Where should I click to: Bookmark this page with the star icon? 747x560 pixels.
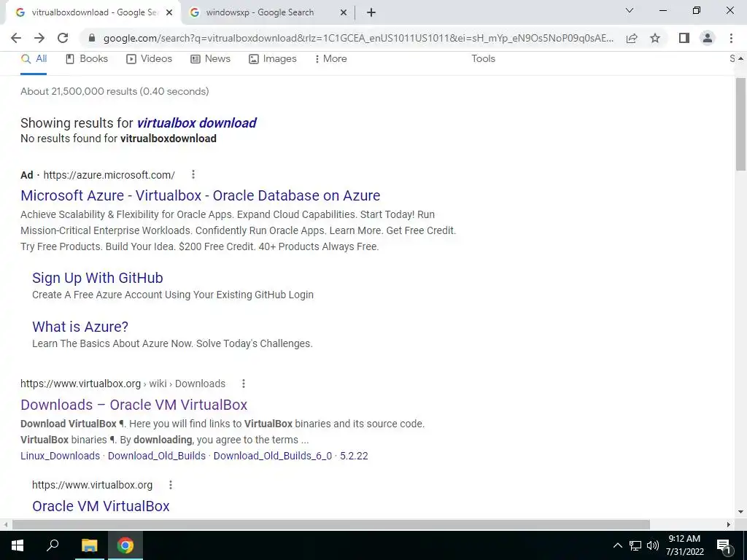pyautogui.click(x=655, y=38)
